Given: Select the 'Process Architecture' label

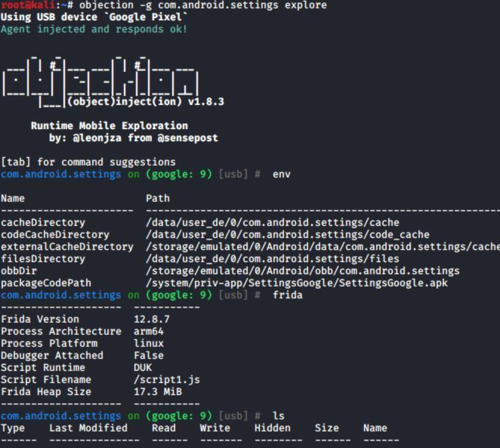Looking at the screenshot, I should pos(61,331).
